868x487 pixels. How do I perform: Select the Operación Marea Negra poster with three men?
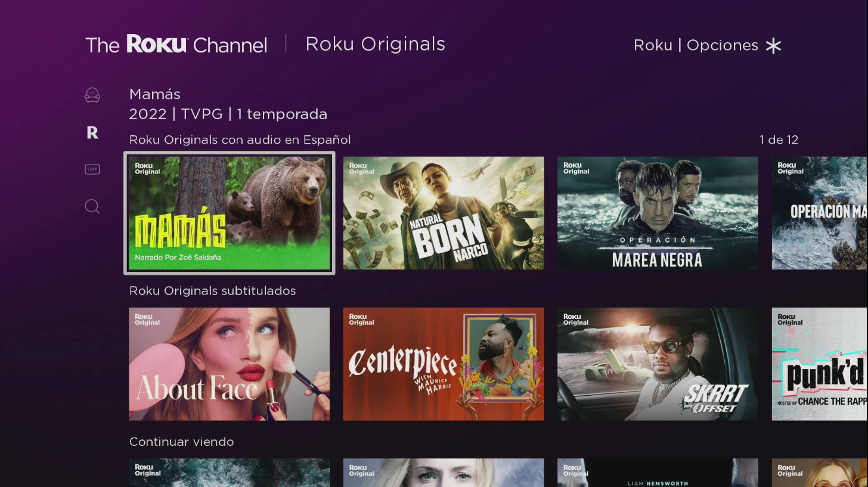(x=658, y=213)
